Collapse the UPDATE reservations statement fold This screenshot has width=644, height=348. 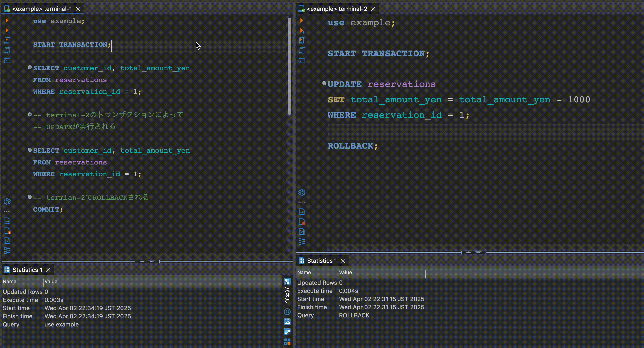pyautogui.click(x=324, y=83)
